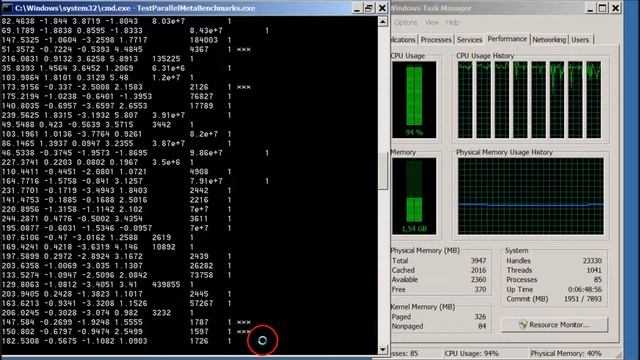Screen dimensions: 640x360
Task: Click the console scrollbar up arrow
Action: [383, 22]
